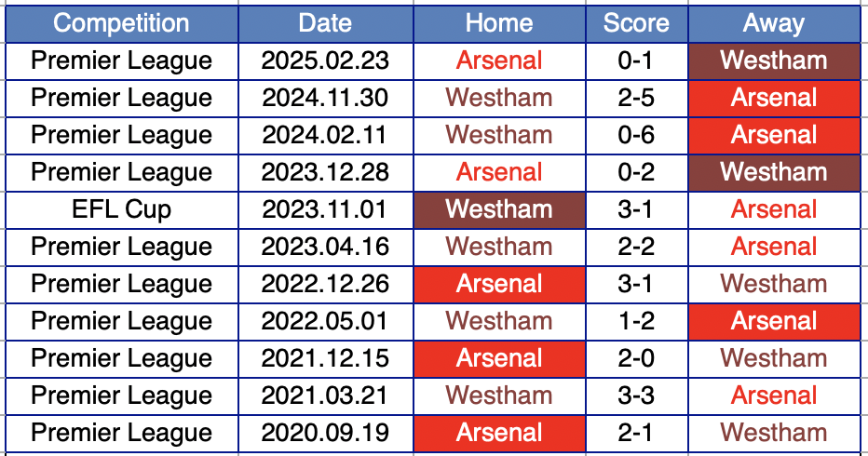Select the 1-2 score cell
The width and height of the screenshot is (868, 456).
(636, 321)
